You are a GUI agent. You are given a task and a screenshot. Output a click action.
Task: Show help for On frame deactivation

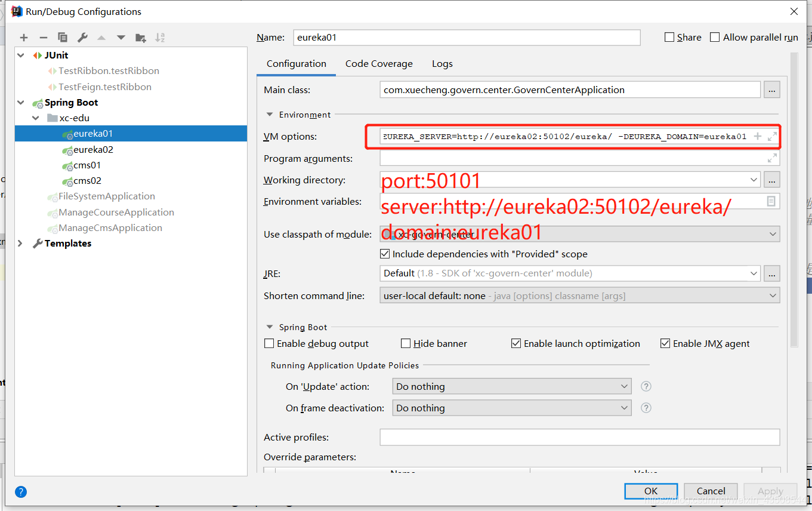(646, 408)
